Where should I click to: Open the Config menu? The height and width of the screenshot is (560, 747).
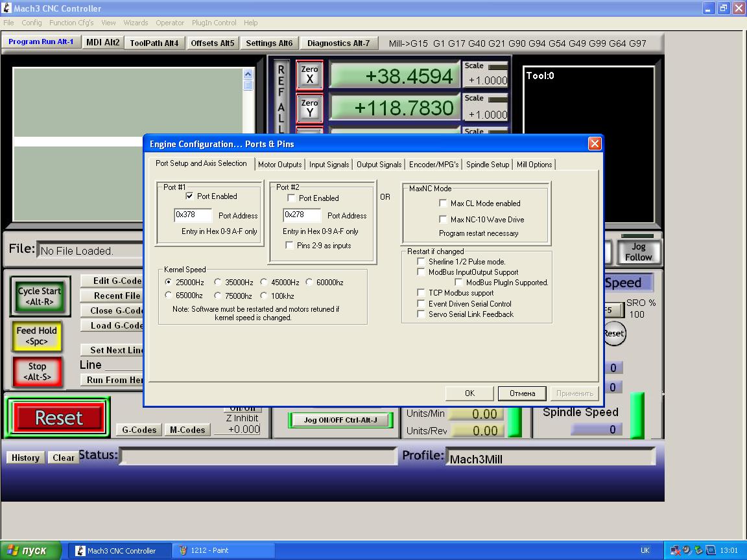click(31, 23)
